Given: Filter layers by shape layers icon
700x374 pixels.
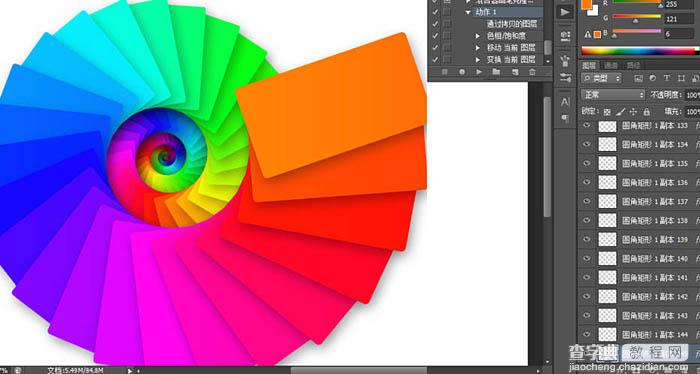Looking at the screenshot, I should tap(681, 78).
